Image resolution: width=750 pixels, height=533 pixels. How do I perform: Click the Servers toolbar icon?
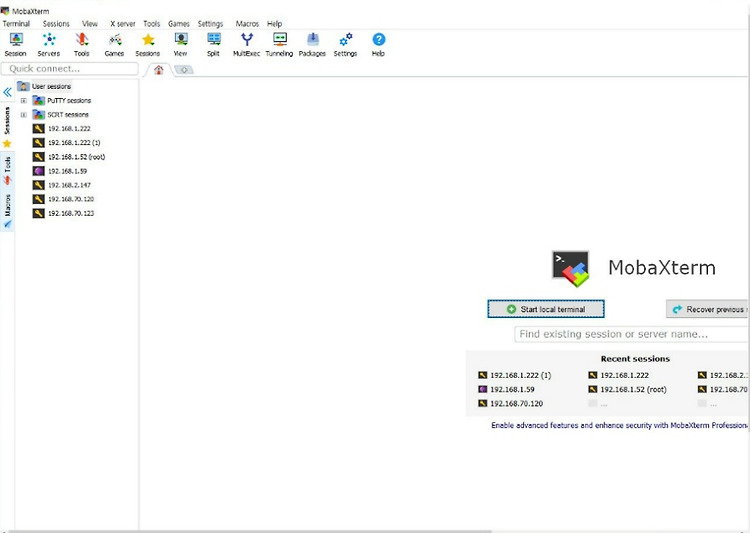click(49, 45)
